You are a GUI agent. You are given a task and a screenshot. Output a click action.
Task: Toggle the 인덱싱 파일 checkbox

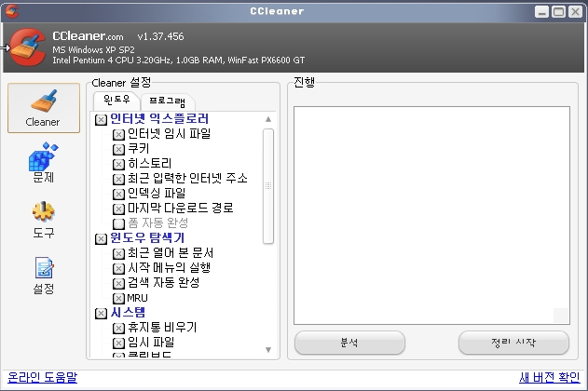click(118, 194)
